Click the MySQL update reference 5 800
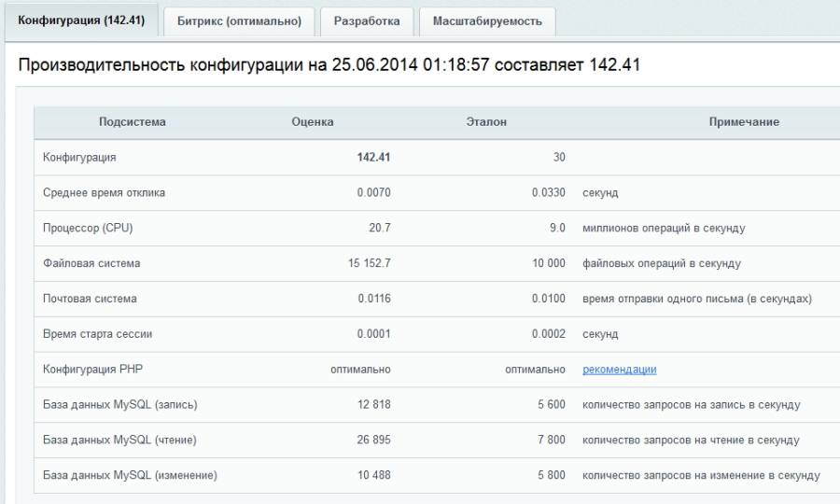The width and height of the screenshot is (840, 504). 552,476
